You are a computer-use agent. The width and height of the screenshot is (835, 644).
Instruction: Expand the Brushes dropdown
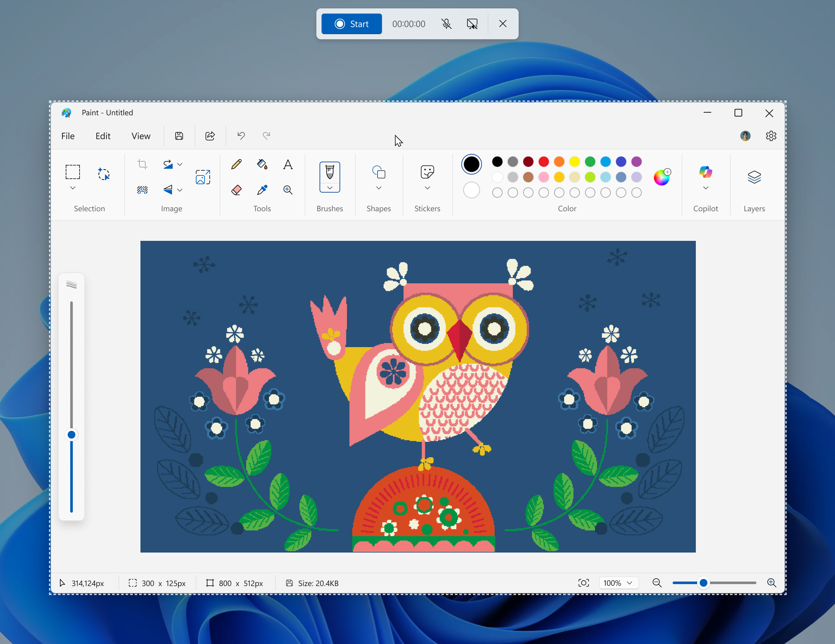pos(330,188)
